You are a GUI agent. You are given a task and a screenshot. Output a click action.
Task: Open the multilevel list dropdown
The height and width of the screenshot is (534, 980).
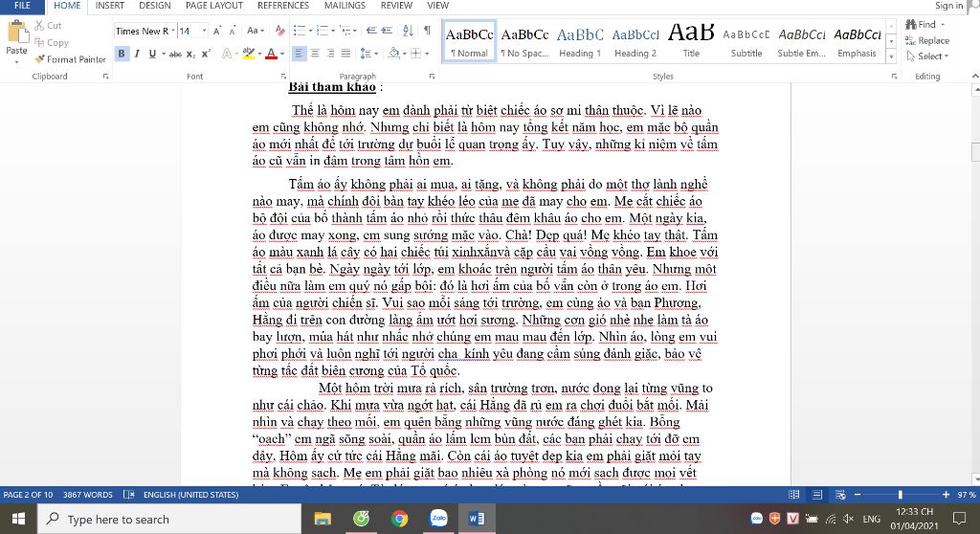click(x=348, y=31)
